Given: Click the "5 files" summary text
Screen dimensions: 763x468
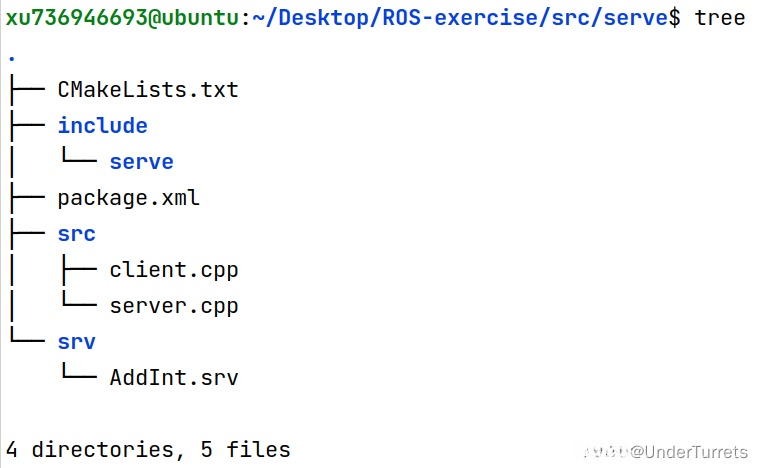Looking at the screenshot, I should [245, 450].
